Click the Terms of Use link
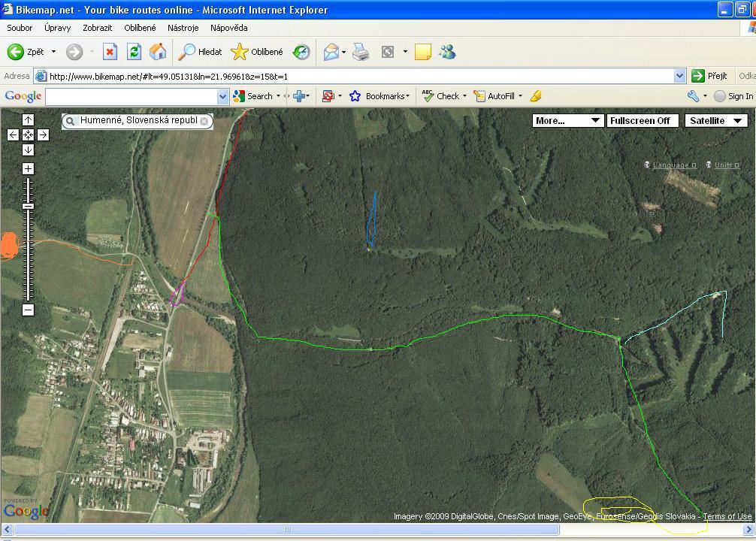 point(727,516)
